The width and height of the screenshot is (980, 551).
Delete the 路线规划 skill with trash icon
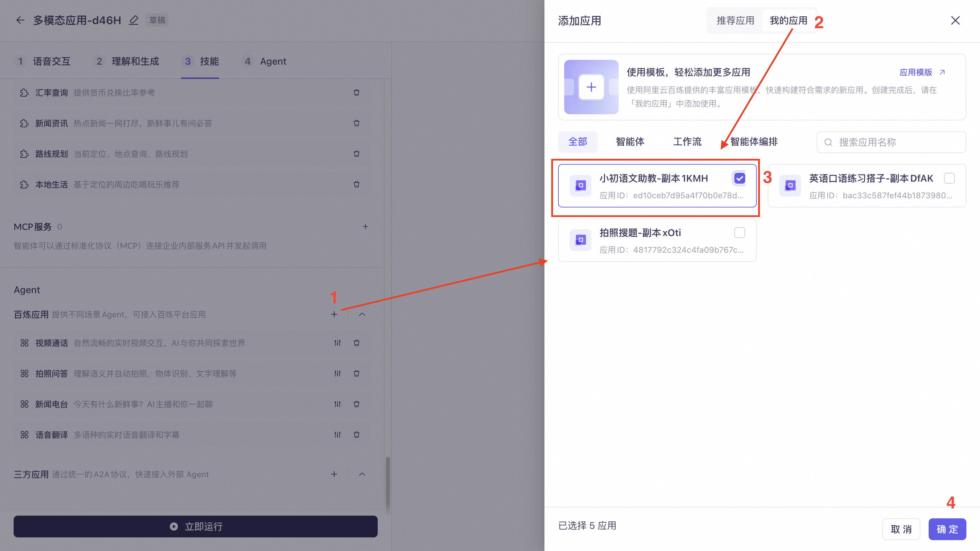pyautogui.click(x=357, y=154)
